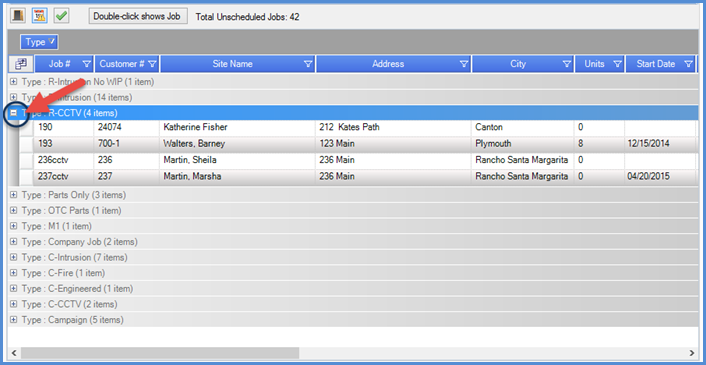Click the Martin, Sheila site name cell
This screenshot has width=706, height=365.
(x=237, y=160)
